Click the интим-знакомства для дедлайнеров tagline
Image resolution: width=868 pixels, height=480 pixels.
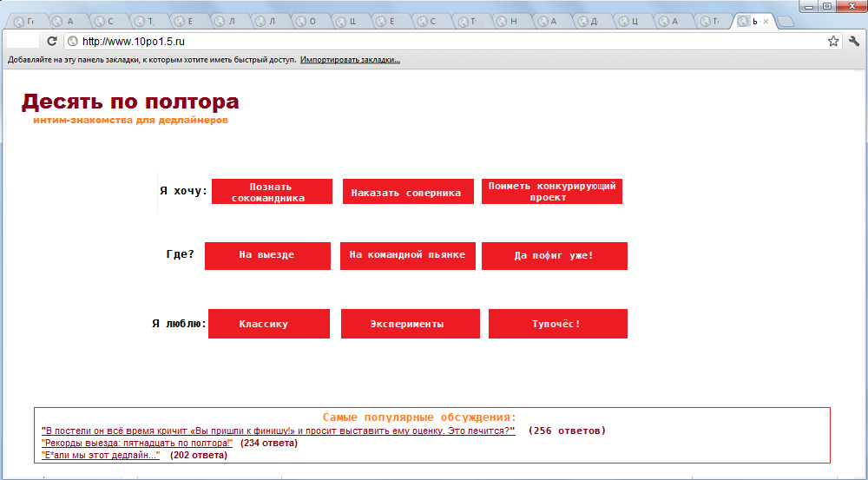(131, 120)
